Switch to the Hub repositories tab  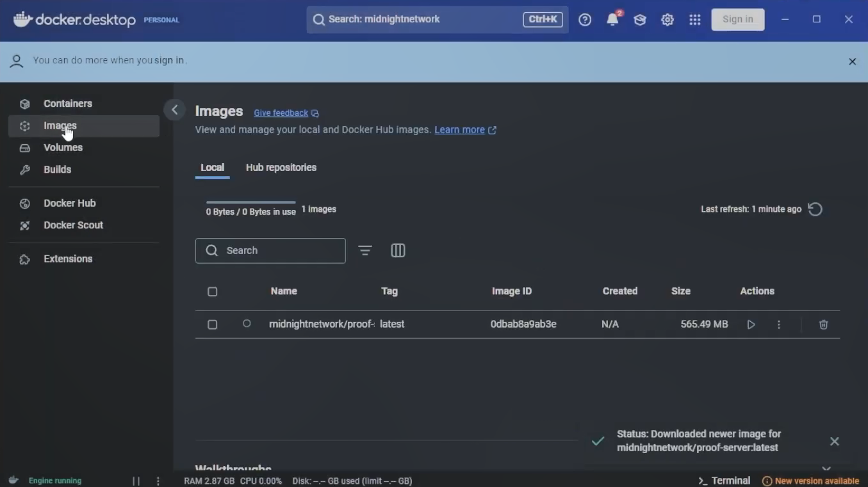(281, 167)
